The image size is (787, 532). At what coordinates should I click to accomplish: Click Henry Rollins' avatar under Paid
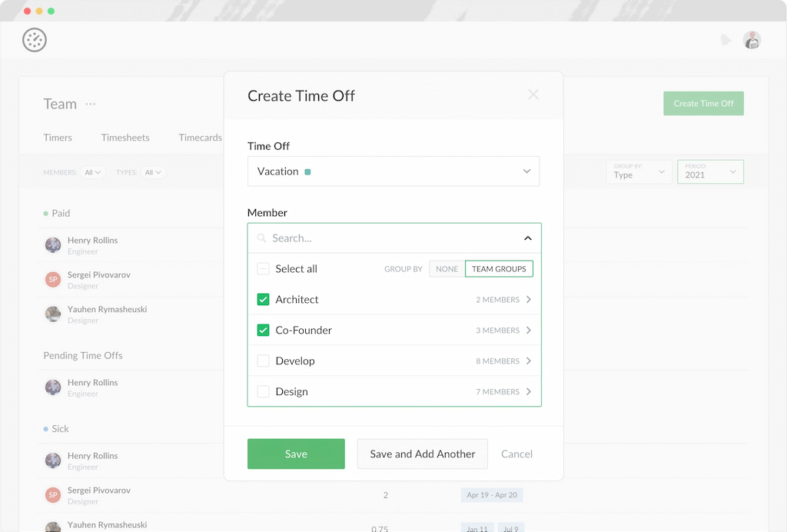(52, 244)
